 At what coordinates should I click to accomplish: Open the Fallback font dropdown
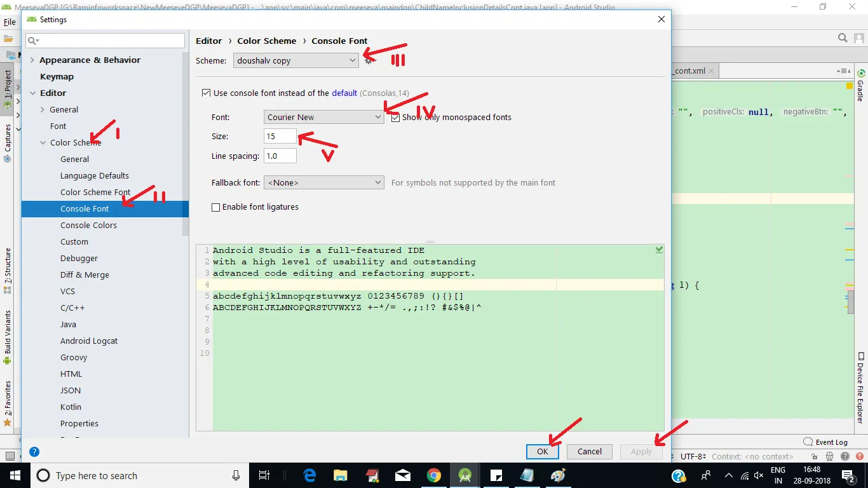(x=324, y=182)
